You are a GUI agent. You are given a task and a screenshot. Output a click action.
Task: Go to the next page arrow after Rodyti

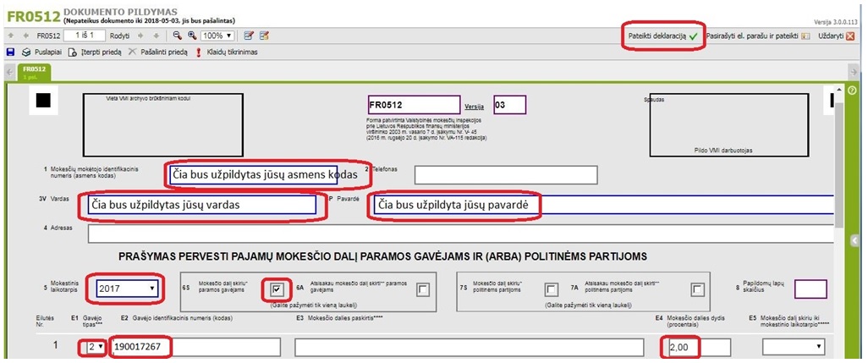(x=140, y=36)
